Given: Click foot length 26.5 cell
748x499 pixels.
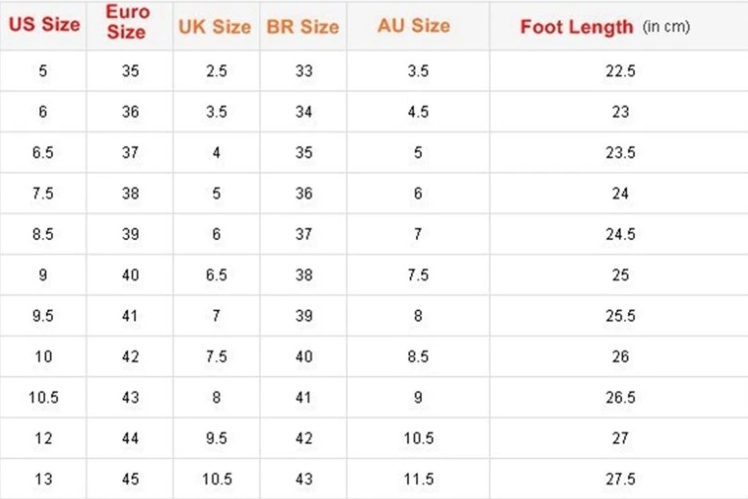Looking at the screenshot, I should pyautogui.click(x=620, y=397).
